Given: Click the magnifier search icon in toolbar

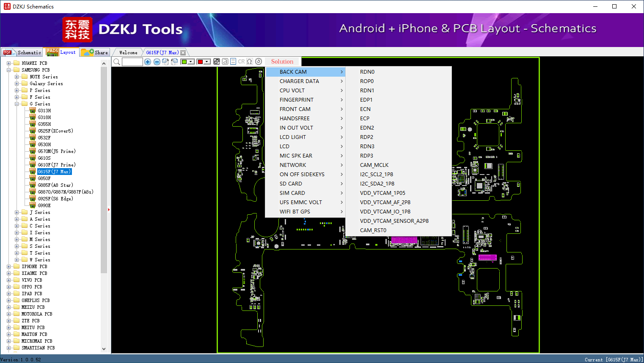Looking at the screenshot, I should pos(117,62).
